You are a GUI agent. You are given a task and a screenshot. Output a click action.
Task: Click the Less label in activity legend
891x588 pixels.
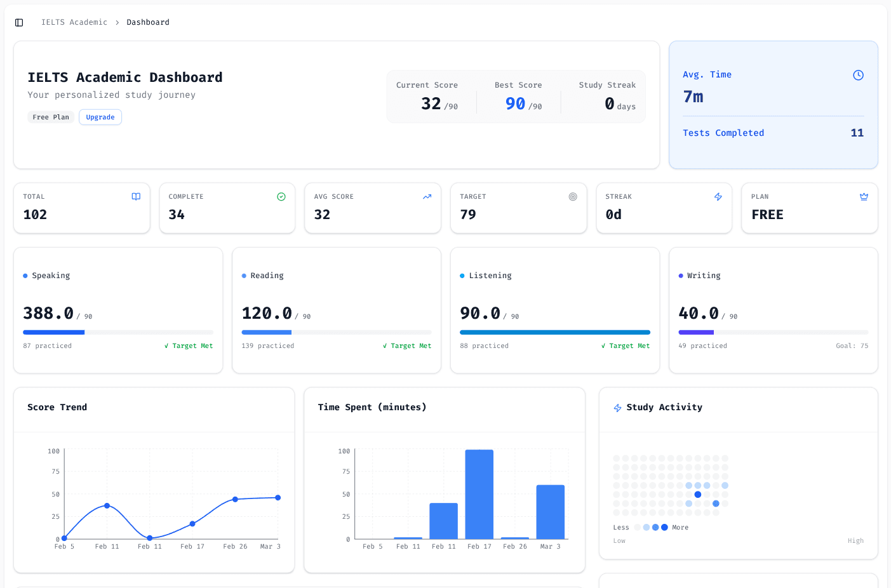(621, 528)
